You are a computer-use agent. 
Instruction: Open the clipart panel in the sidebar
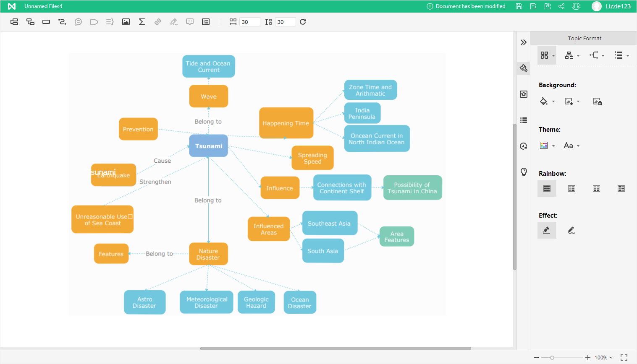pos(524,94)
